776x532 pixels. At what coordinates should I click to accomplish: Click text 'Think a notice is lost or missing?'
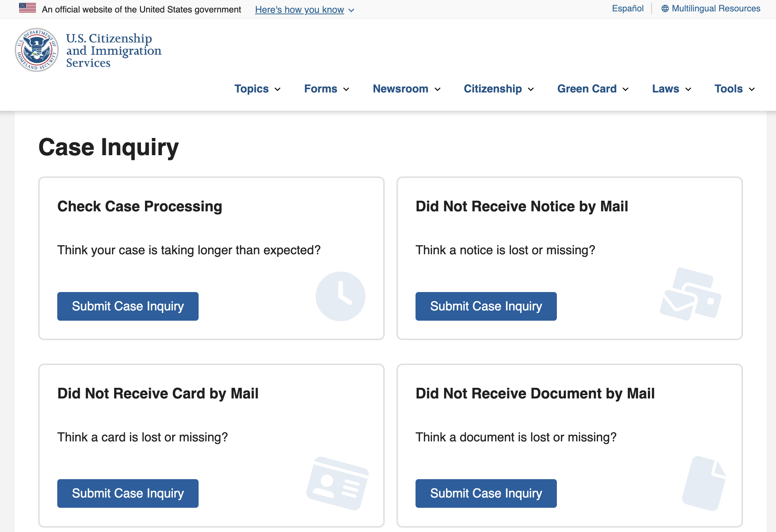click(505, 250)
